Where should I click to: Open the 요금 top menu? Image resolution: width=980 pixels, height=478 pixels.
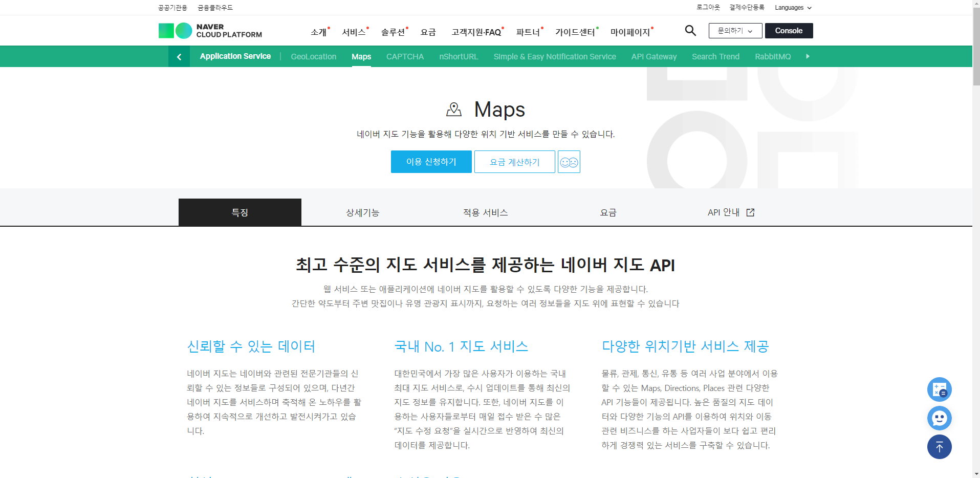click(x=428, y=32)
